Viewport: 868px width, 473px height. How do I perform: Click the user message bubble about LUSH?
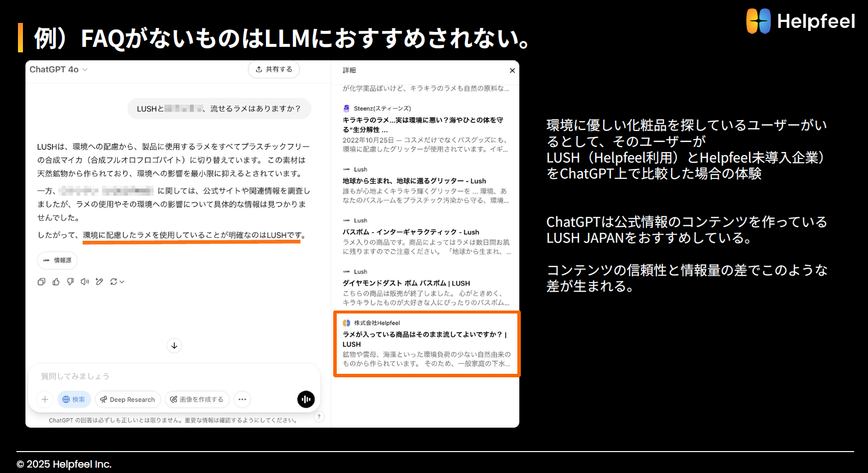[219, 109]
